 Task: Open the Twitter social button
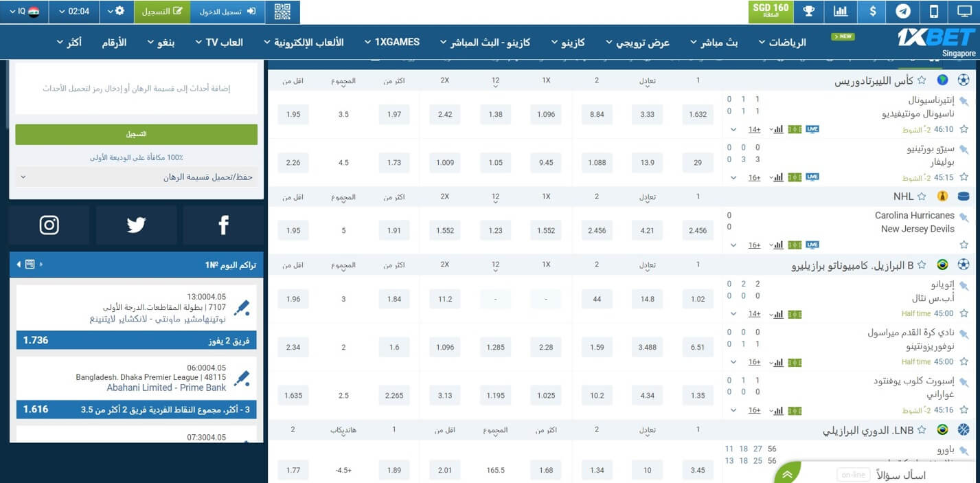pos(136,225)
